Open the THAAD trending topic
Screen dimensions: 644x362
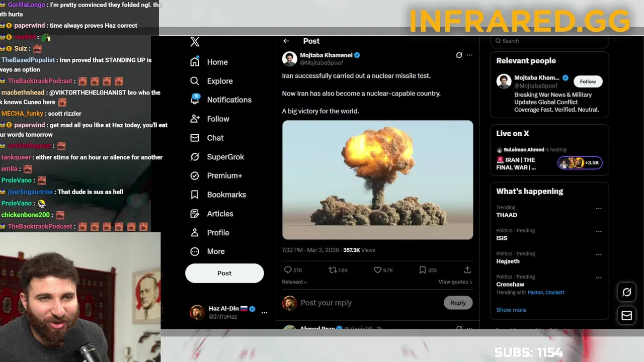[507, 215]
